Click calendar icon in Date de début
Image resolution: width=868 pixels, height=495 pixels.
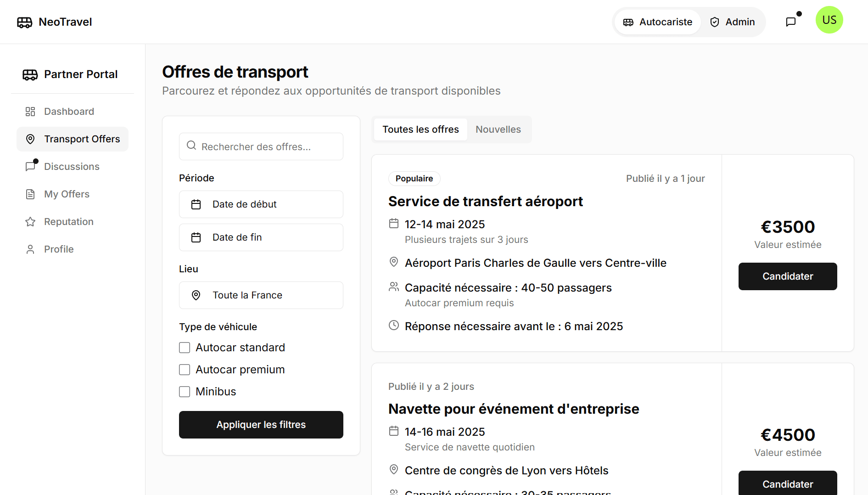196,204
